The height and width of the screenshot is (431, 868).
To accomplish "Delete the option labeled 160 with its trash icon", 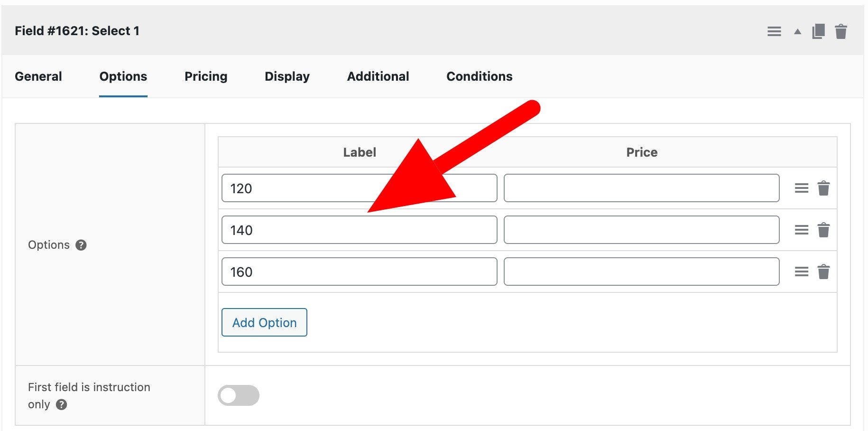I will pos(824,272).
